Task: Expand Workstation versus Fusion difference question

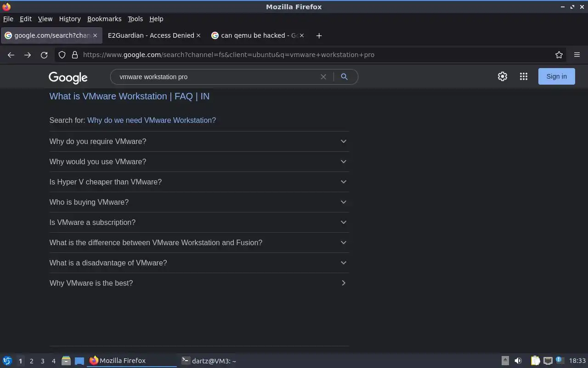Action: tap(199, 242)
